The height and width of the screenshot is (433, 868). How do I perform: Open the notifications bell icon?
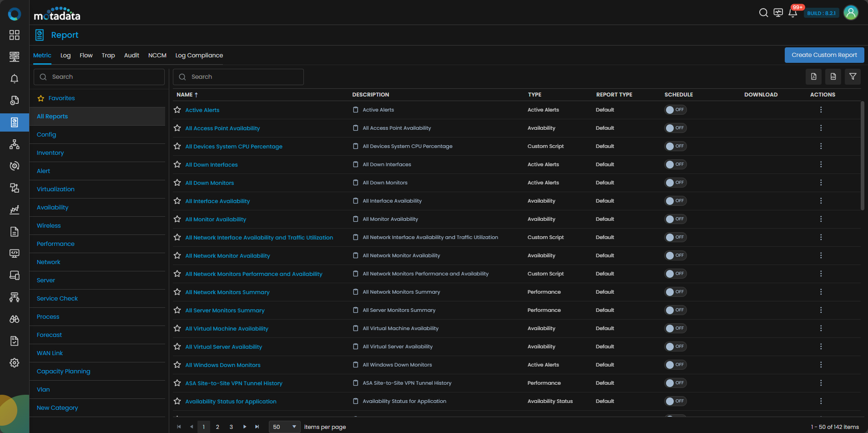pos(792,13)
